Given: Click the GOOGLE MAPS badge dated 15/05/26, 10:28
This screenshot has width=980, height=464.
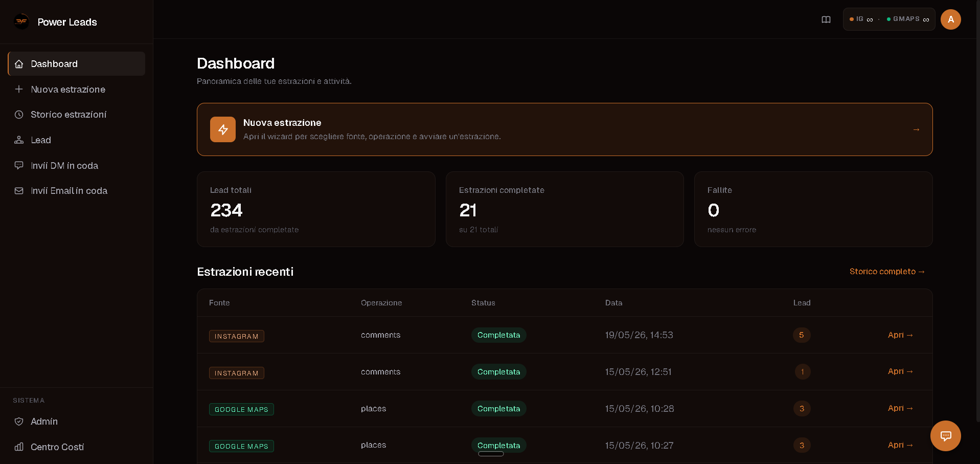Looking at the screenshot, I should (241, 409).
